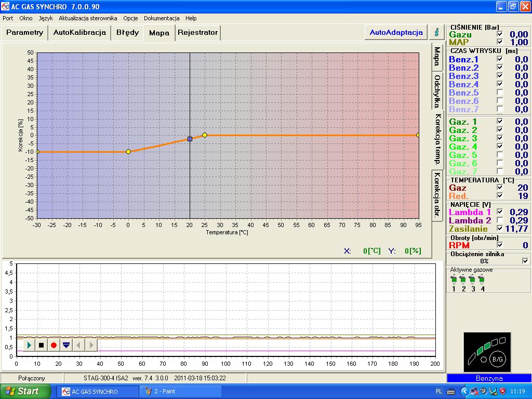Open the Język menu
This screenshot has height=399, width=532.
[46, 18]
